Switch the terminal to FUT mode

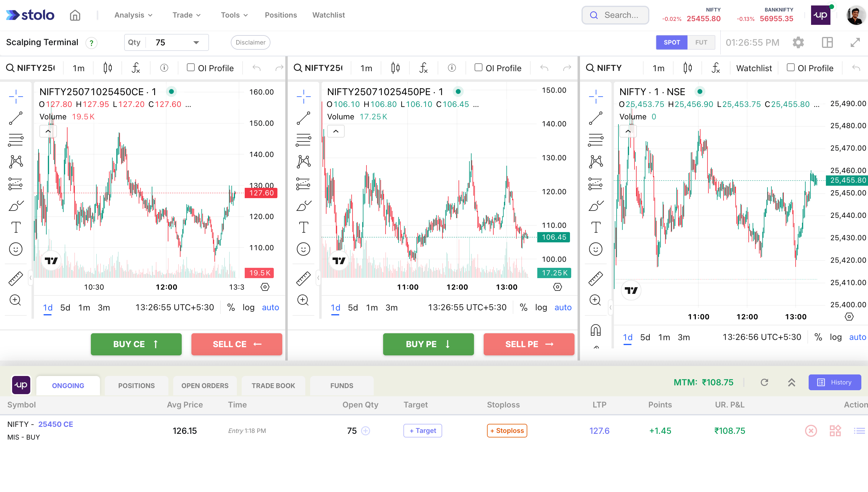[x=701, y=42]
